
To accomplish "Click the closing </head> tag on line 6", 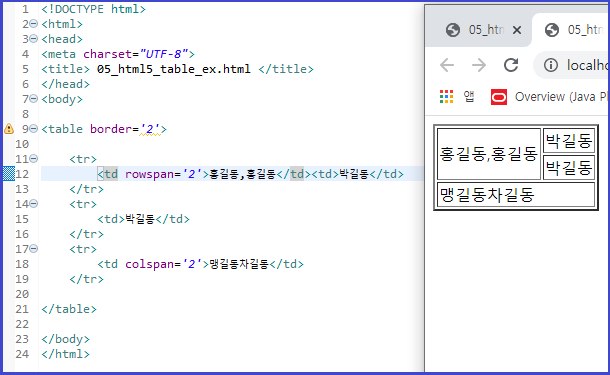I will point(65,84).
